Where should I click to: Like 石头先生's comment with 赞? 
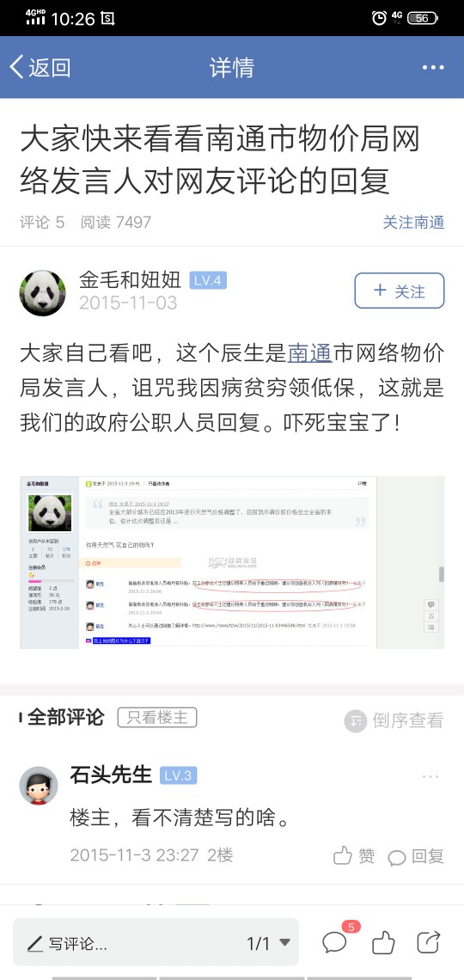coord(353,855)
